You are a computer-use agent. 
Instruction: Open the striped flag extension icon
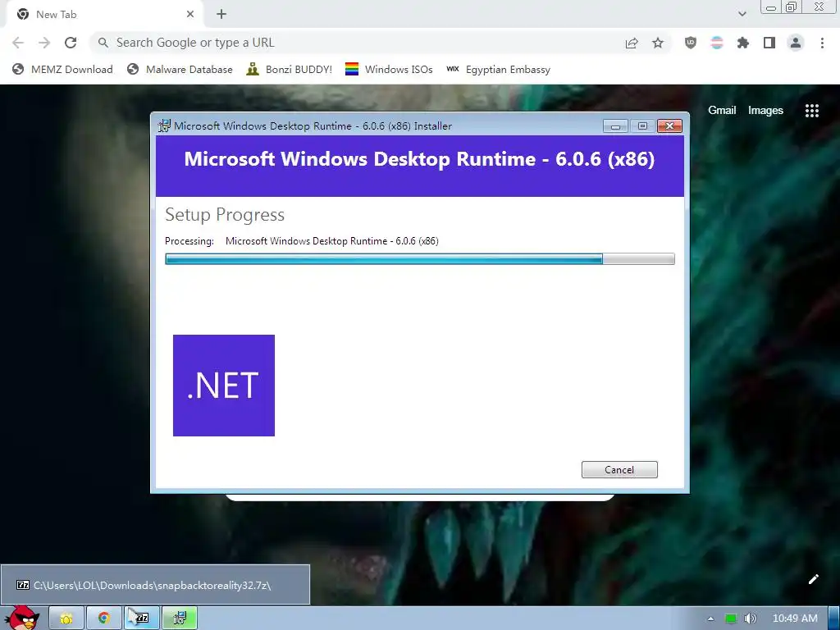tap(717, 43)
